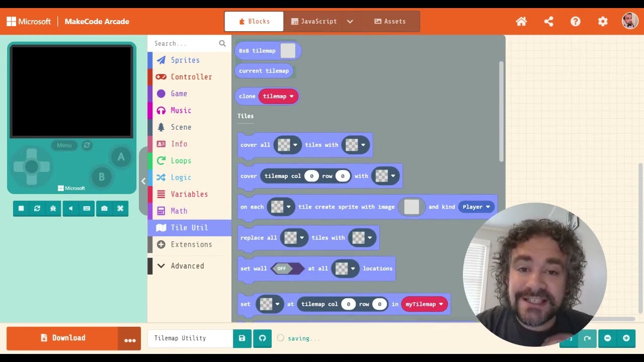Viewport: 644px width, 362px height.
Task: Open the Math category
Action: (189, 211)
